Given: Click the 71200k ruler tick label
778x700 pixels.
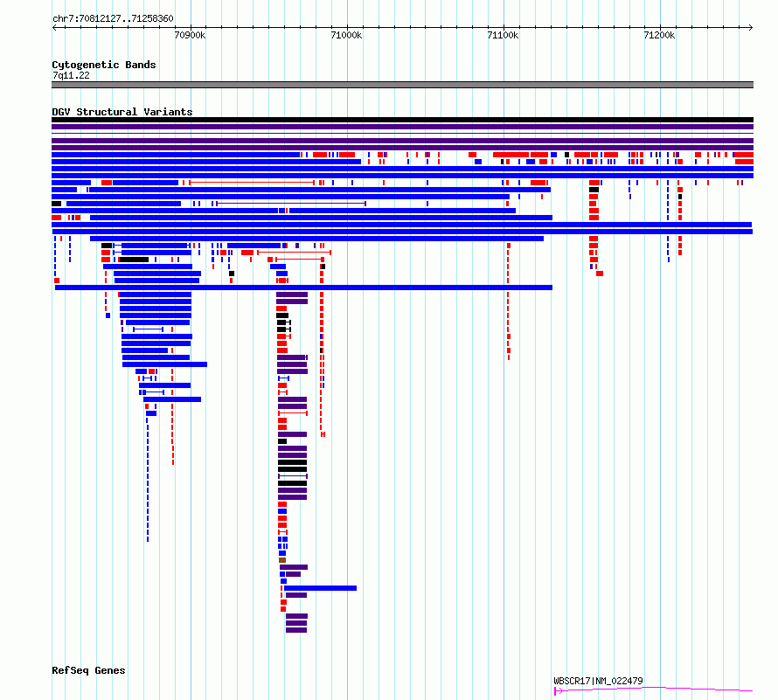Looking at the screenshot, I should coord(659,35).
